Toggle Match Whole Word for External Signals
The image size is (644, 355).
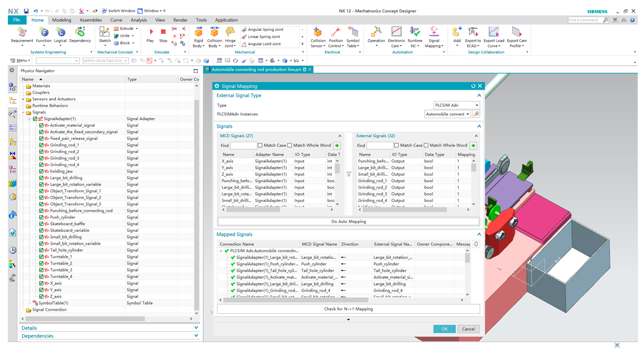[x=426, y=145]
